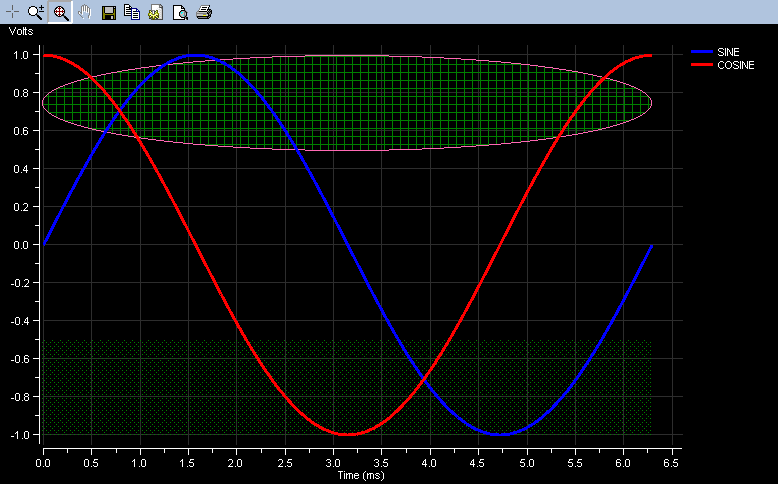The image size is (778, 484).
Task: Click the sine curve trough near 4.7 ms
Action: (x=499, y=434)
